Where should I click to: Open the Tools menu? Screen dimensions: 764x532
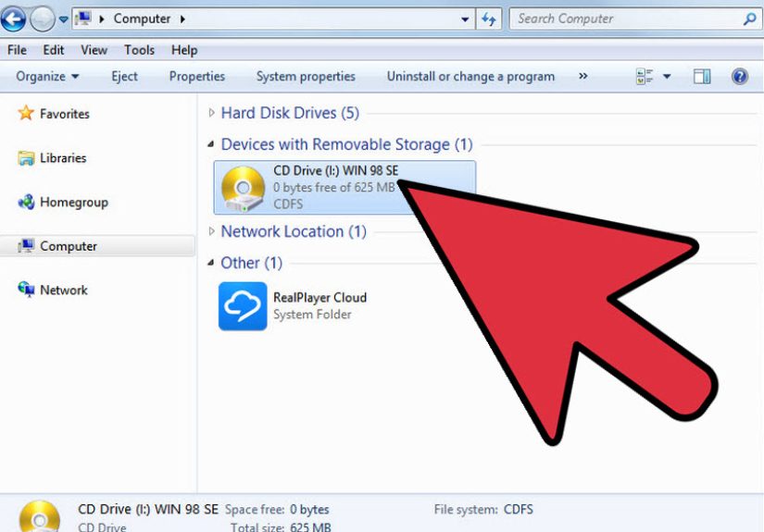[139, 50]
